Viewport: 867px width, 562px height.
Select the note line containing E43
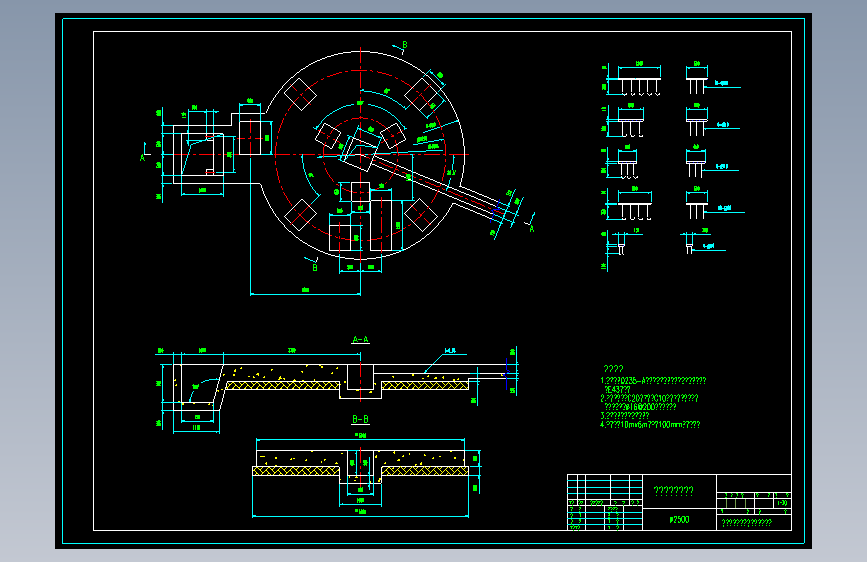tap(617, 389)
